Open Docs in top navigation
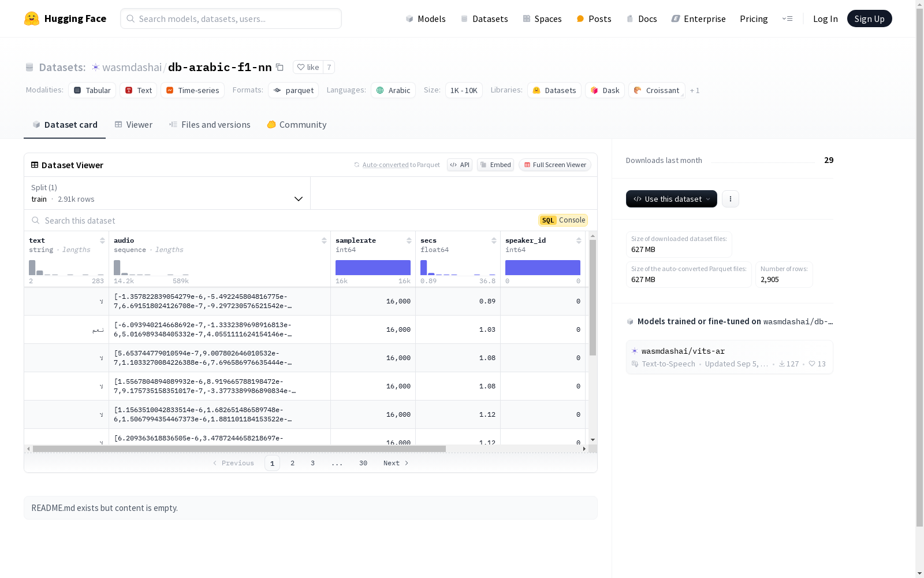Screen dimensions: 924x578 (642, 18)
